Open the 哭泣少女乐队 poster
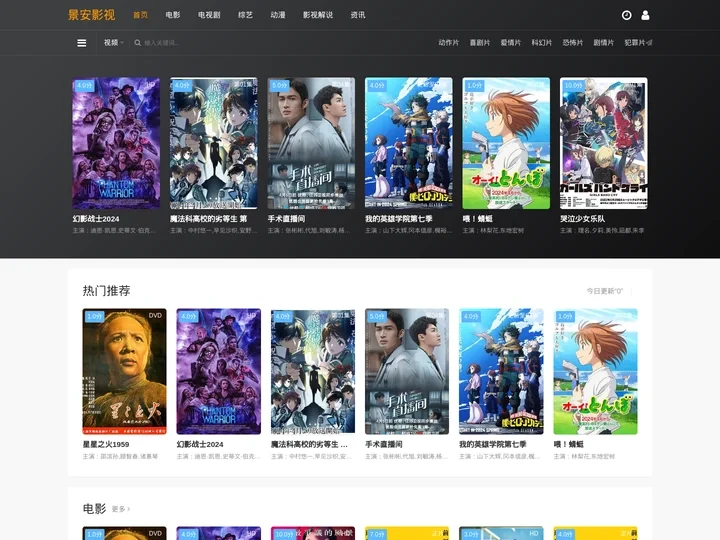 click(x=604, y=143)
